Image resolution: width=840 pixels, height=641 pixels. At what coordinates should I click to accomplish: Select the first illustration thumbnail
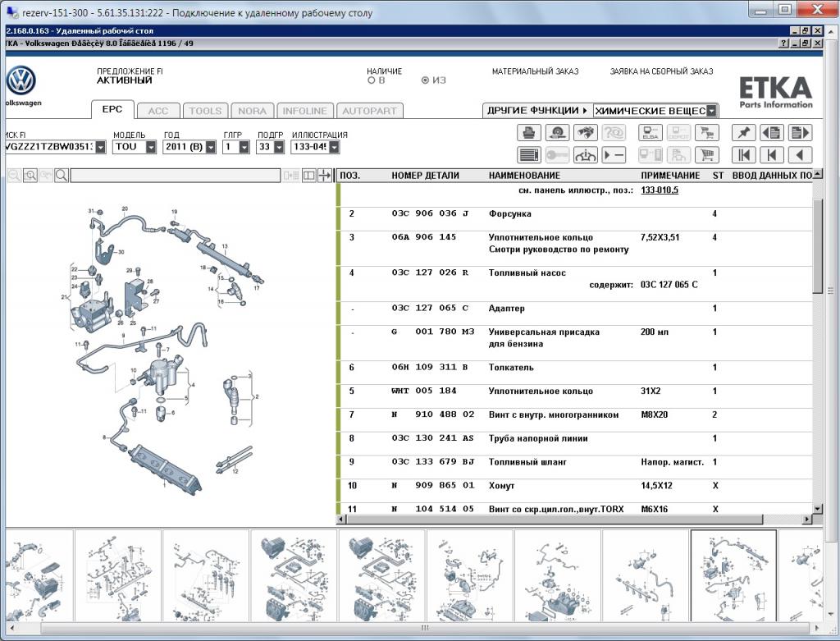39,575
